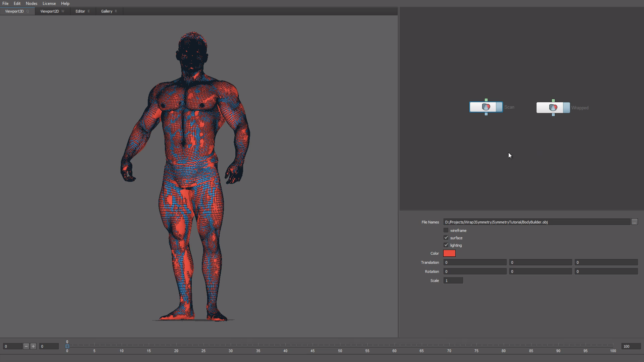Enable the wireframe checkbox
This screenshot has width=644, height=362.
click(446, 230)
